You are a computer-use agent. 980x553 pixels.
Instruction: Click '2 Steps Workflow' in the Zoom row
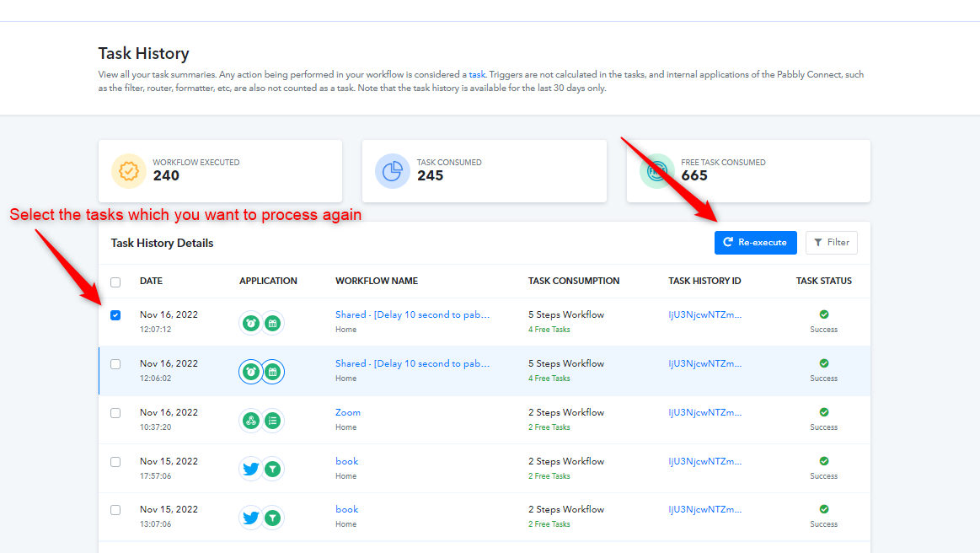(566, 412)
